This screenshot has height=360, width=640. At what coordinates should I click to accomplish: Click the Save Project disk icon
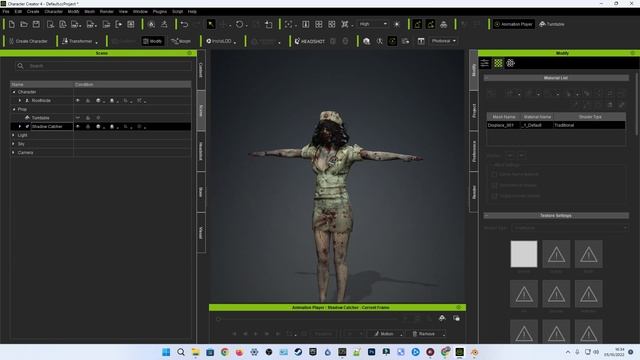36,24
